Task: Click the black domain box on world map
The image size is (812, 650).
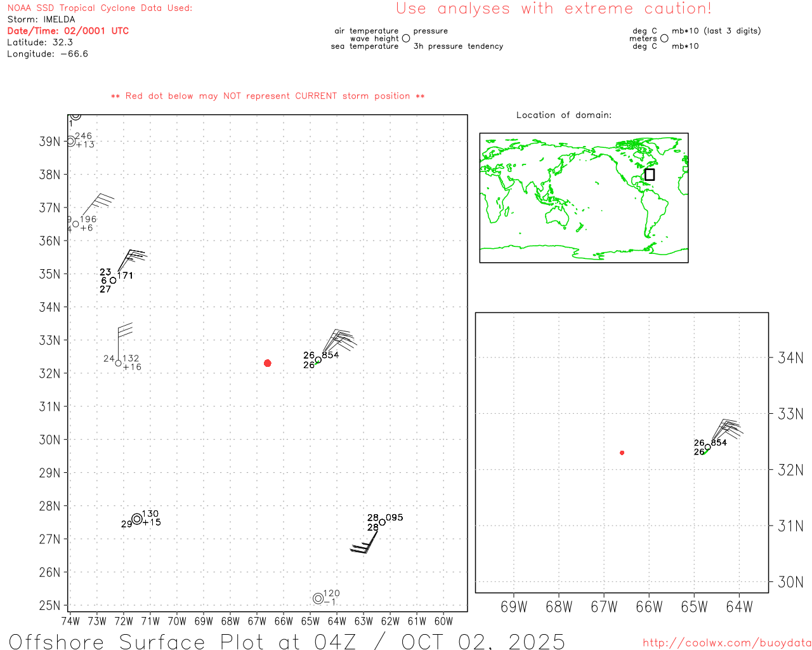Action: [x=650, y=175]
